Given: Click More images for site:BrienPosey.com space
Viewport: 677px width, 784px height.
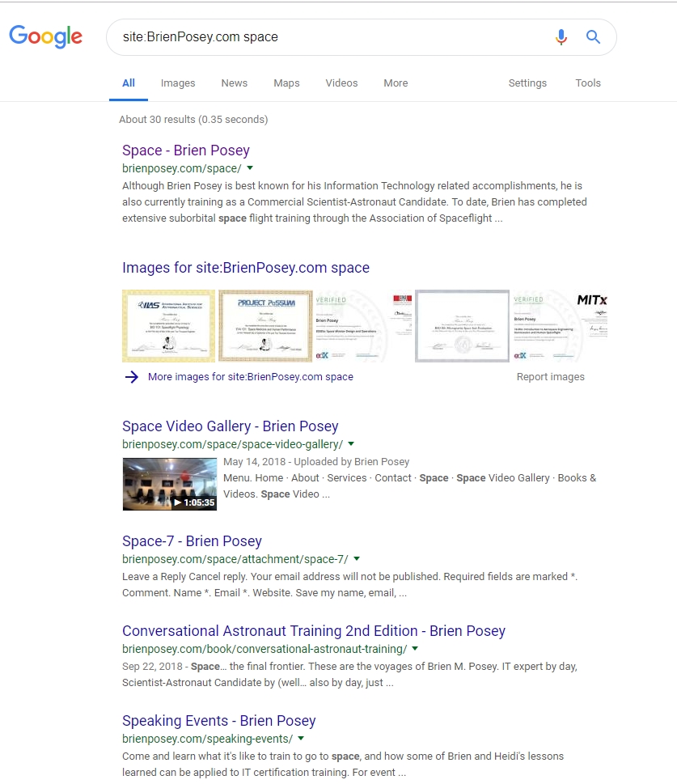Looking at the screenshot, I should (x=251, y=377).
